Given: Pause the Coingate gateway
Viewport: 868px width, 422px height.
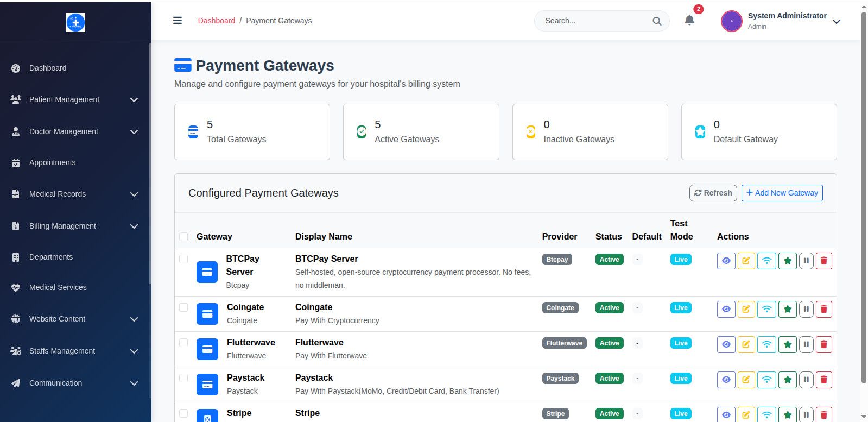Looking at the screenshot, I should point(806,309).
